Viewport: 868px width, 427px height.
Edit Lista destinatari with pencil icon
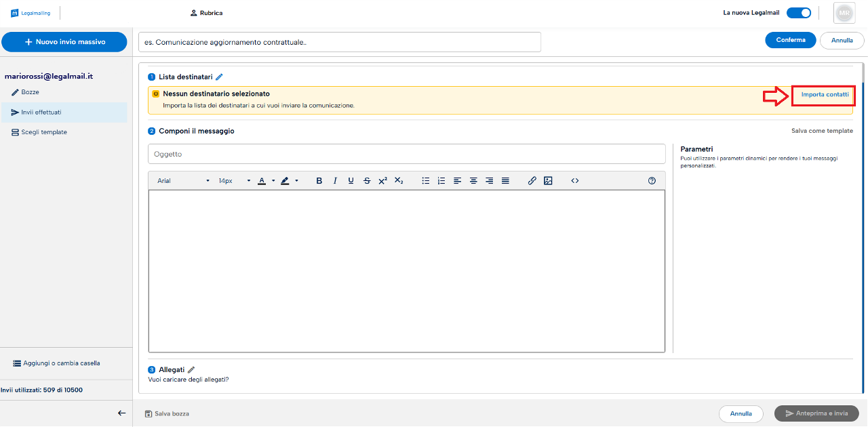(219, 77)
